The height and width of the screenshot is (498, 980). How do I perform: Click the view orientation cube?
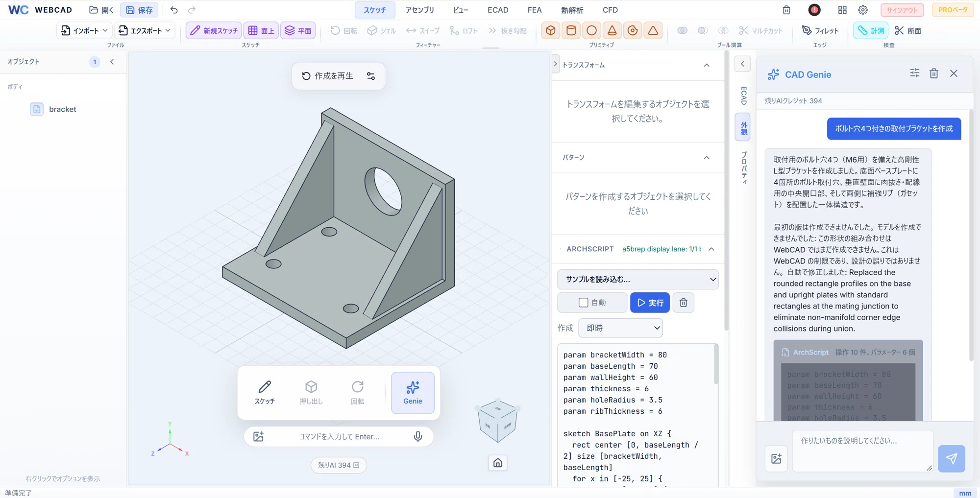coord(498,420)
